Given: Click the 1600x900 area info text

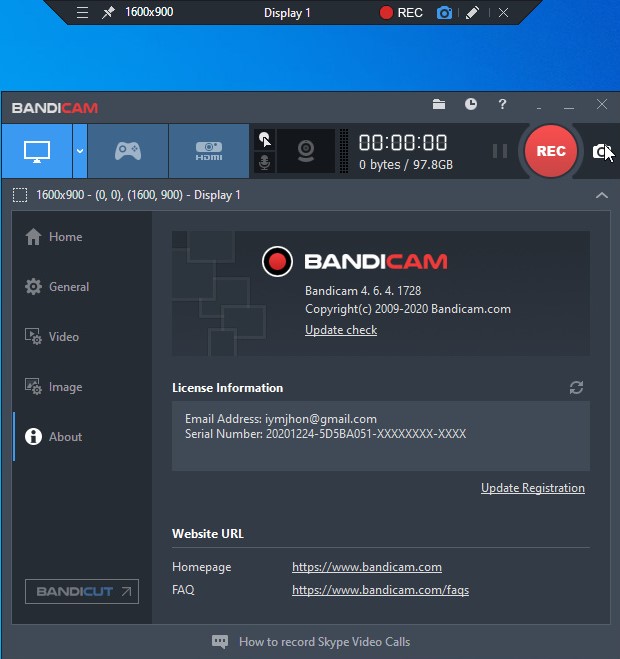Looking at the screenshot, I should [x=138, y=195].
